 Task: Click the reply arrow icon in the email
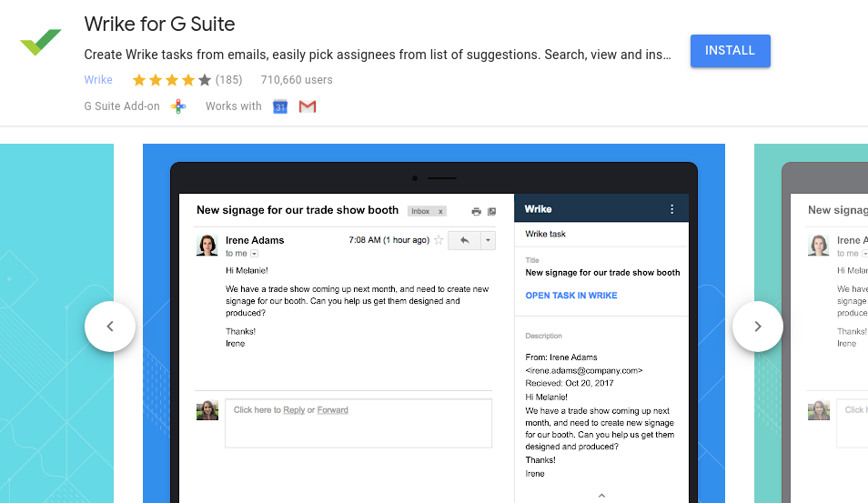click(x=464, y=240)
